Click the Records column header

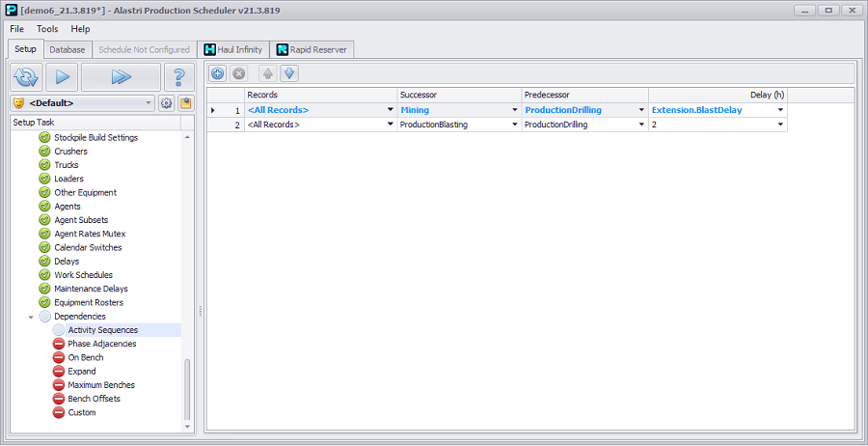point(320,95)
